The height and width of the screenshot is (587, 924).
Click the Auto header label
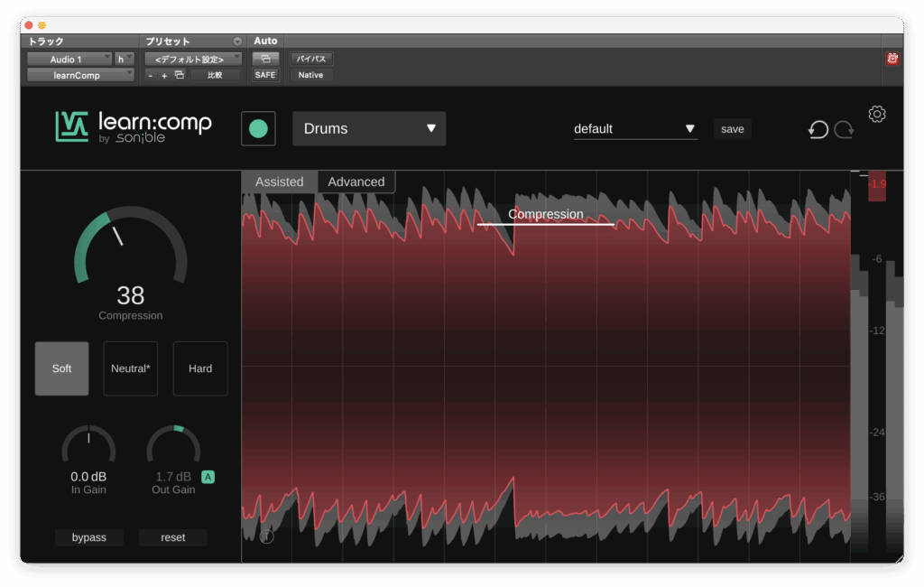(x=265, y=41)
